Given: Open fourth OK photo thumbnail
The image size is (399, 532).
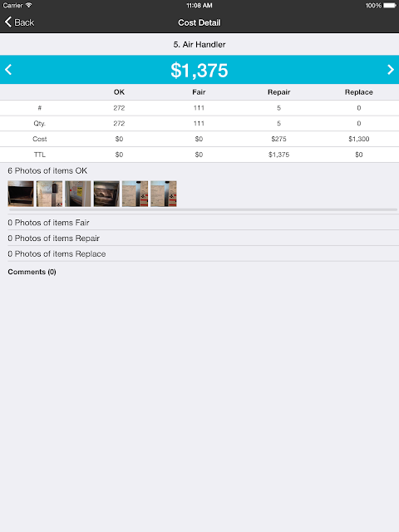Looking at the screenshot, I should (106, 194).
